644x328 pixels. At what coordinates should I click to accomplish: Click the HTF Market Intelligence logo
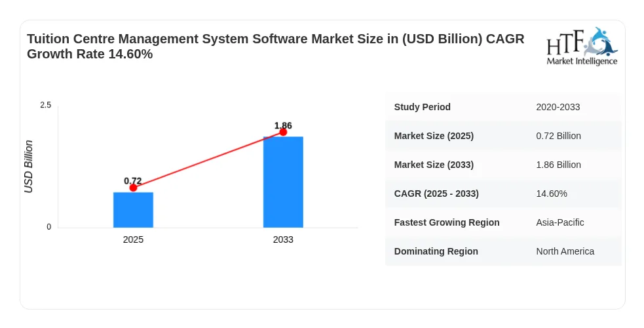(582, 46)
